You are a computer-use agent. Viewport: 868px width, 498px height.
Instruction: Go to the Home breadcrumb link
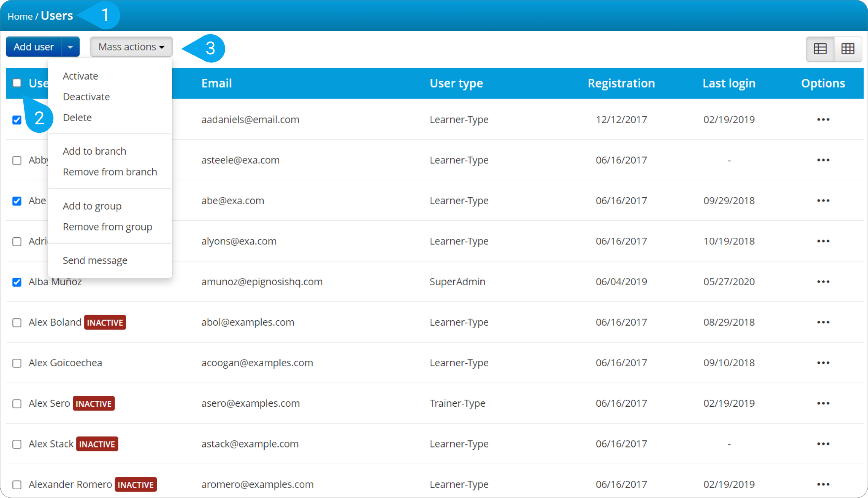pos(20,17)
